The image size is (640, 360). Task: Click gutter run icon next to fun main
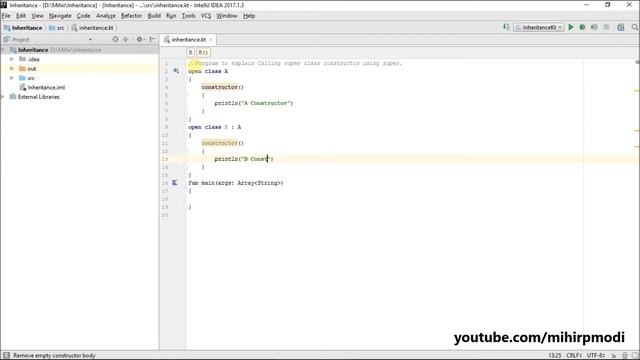pos(175,183)
